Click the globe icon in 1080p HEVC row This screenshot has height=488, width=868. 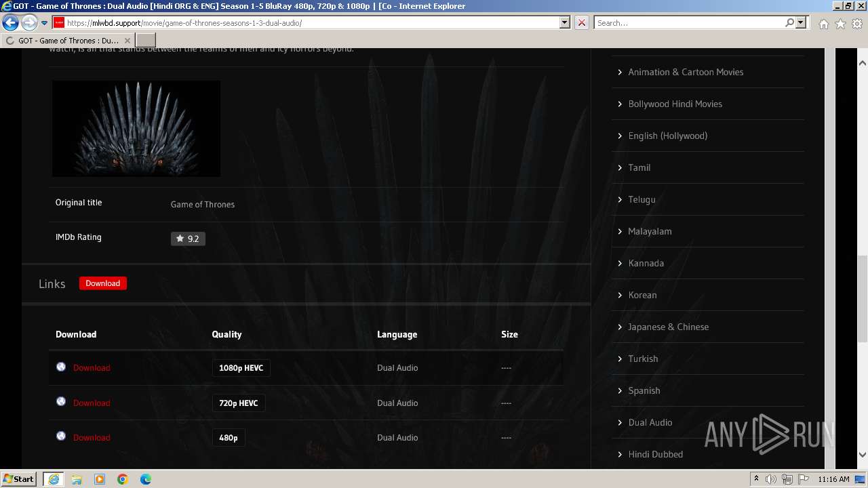[x=61, y=367]
